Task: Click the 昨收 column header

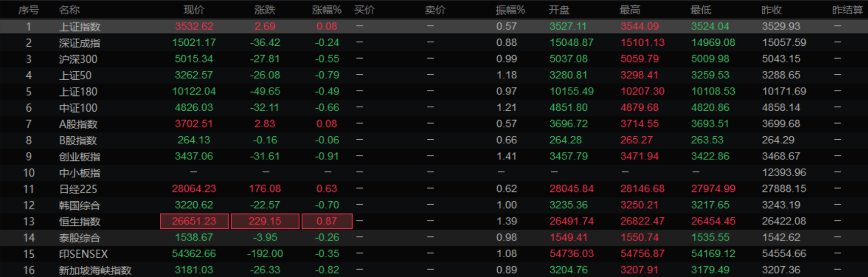Action: coord(772,10)
